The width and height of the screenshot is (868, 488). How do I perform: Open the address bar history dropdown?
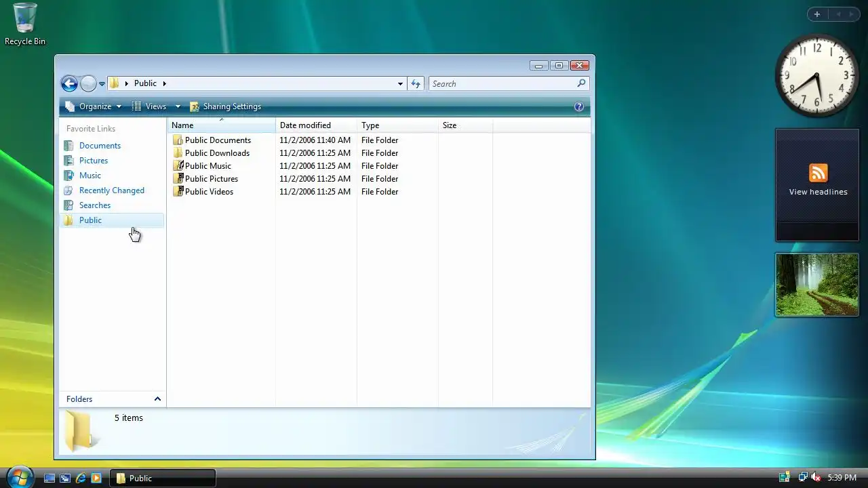pos(400,83)
